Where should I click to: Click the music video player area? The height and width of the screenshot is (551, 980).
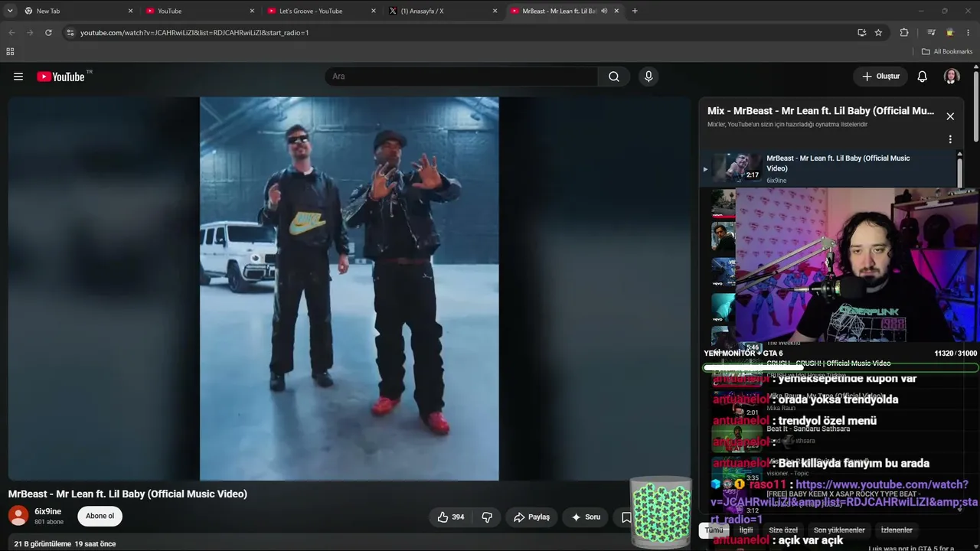pyautogui.click(x=349, y=289)
